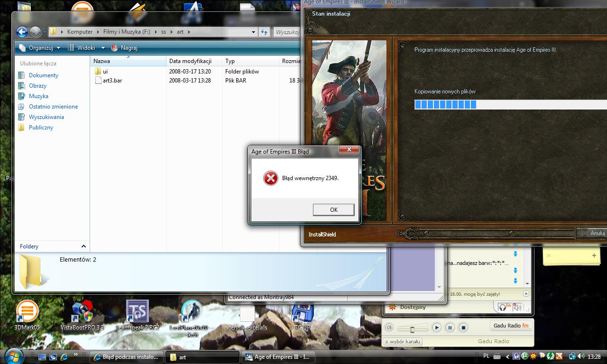Select the cennik_excel.xls desktop file
Viewport: 607px width, 364px height.
[247, 317]
